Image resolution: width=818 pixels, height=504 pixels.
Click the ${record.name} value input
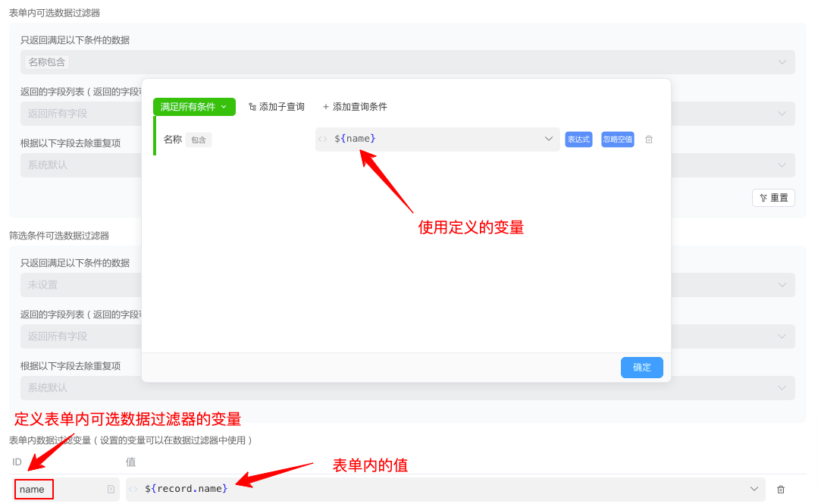[x=440, y=490]
